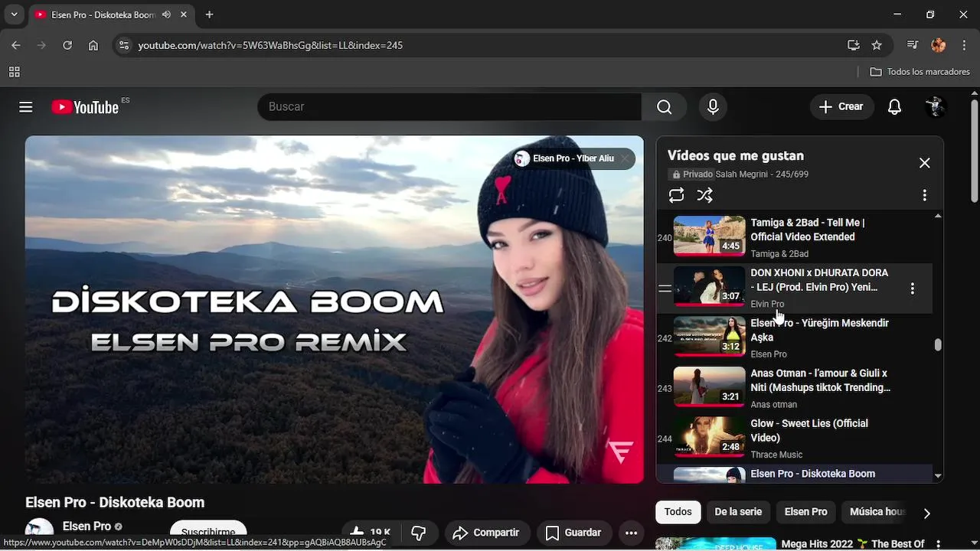Toggle playlist loop (repeat)
The height and width of the screenshot is (551, 980).
676,195
